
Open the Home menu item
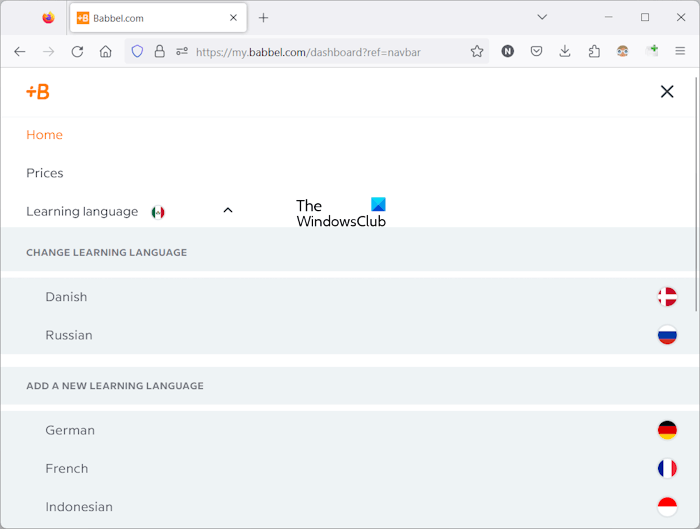[44, 135]
